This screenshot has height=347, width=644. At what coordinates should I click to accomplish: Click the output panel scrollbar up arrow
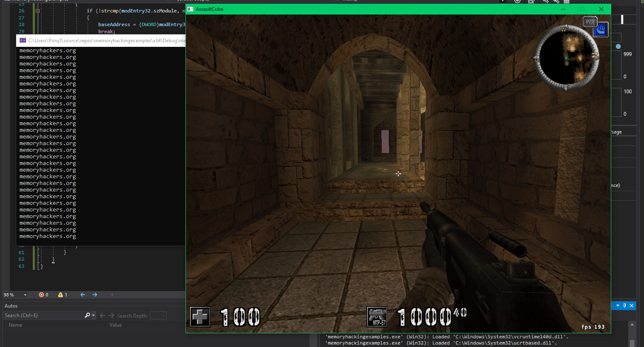click(632, 324)
